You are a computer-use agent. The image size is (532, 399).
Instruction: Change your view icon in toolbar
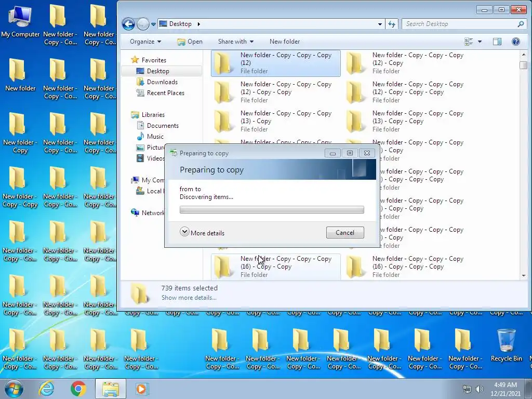coord(469,42)
